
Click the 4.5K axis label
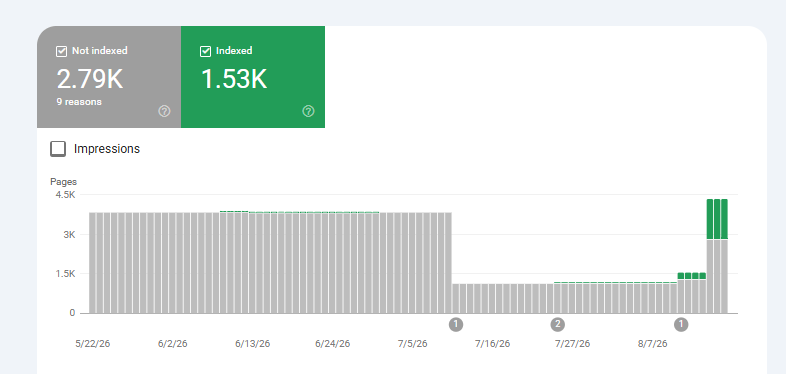(65, 195)
